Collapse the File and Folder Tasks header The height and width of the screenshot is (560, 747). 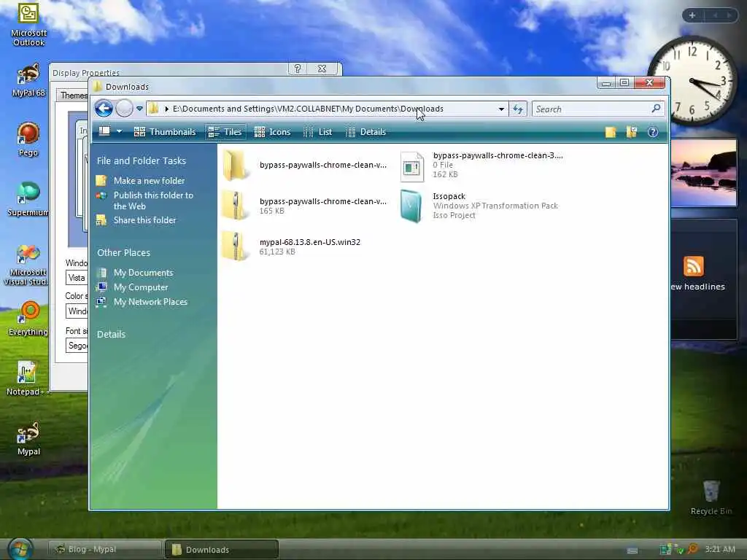coord(142,160)
